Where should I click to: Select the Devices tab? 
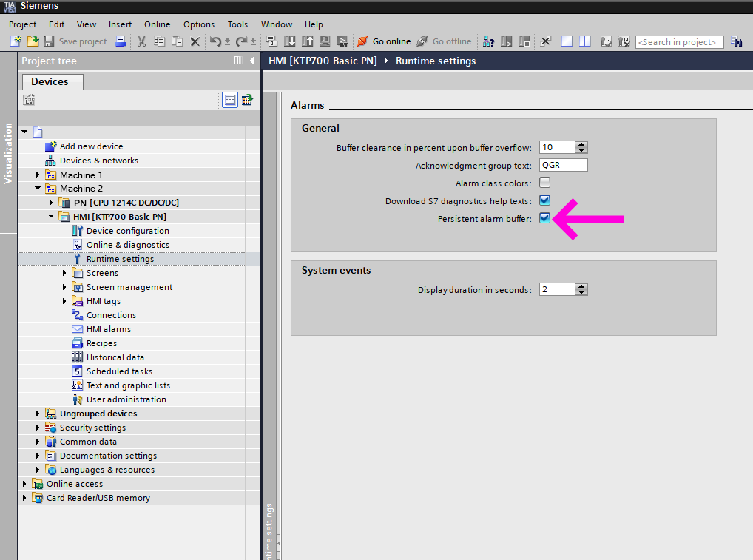coord(50,81)
